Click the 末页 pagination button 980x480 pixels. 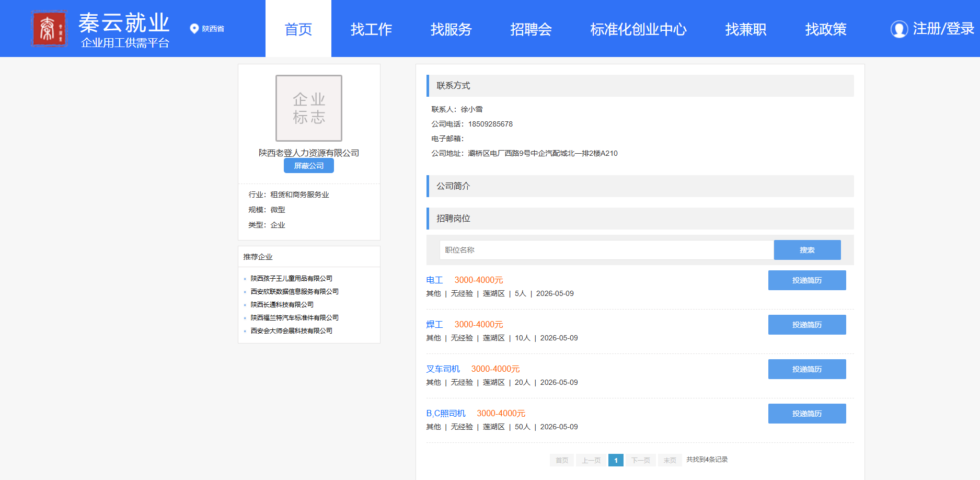tap(670, 460)
